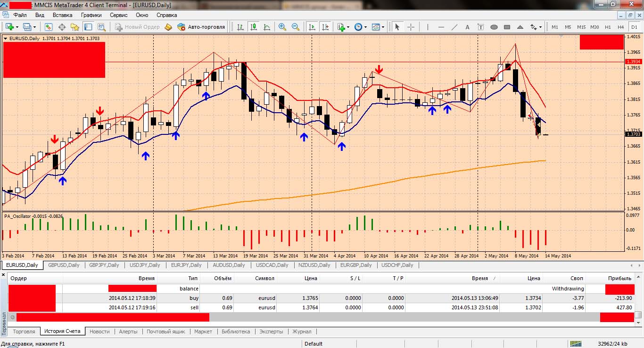
Task: Choose the ellipse drawing tool
Action: (494, 27)
